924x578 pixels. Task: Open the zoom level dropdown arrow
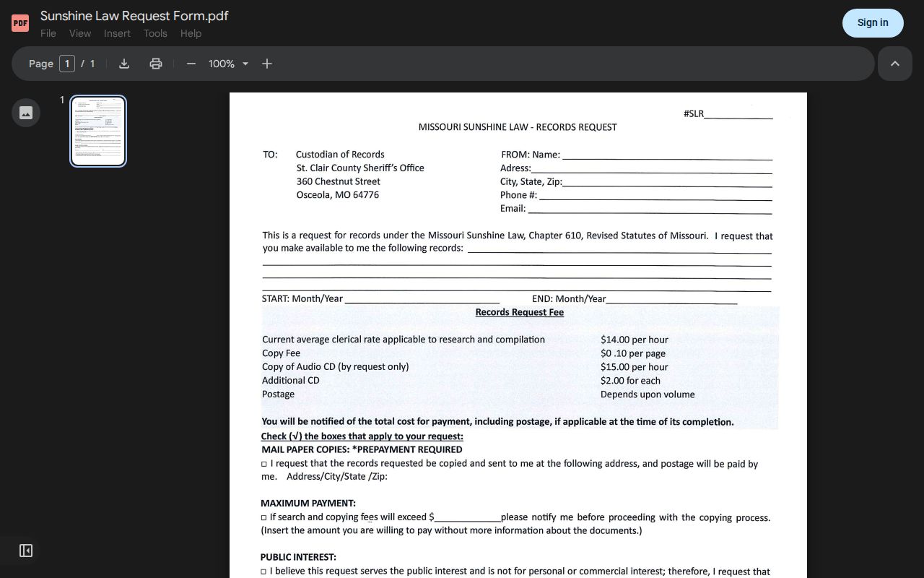245,64
